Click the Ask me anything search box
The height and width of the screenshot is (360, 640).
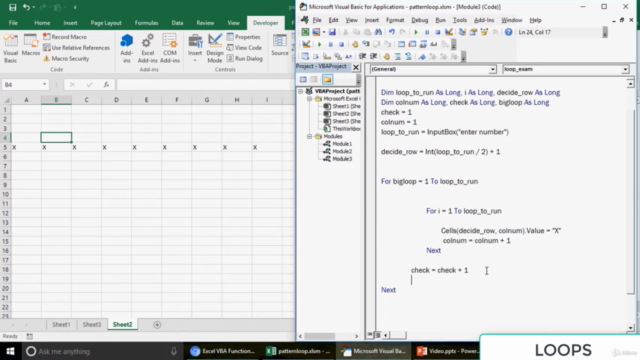[x=101, y=351]
